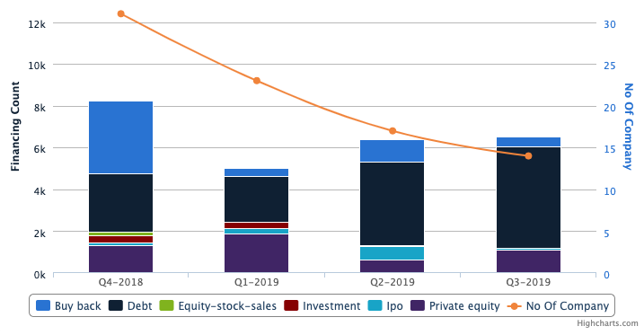Select the Q2-2019 orange line marker

(x=393, y=131)
